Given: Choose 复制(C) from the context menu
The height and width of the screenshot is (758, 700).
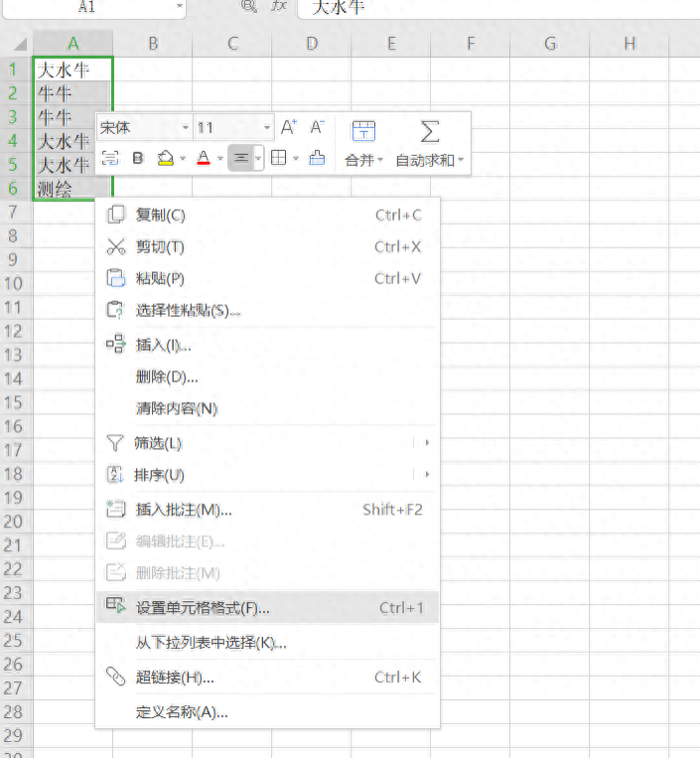Looking at the screenshot, I should [268, 216].
